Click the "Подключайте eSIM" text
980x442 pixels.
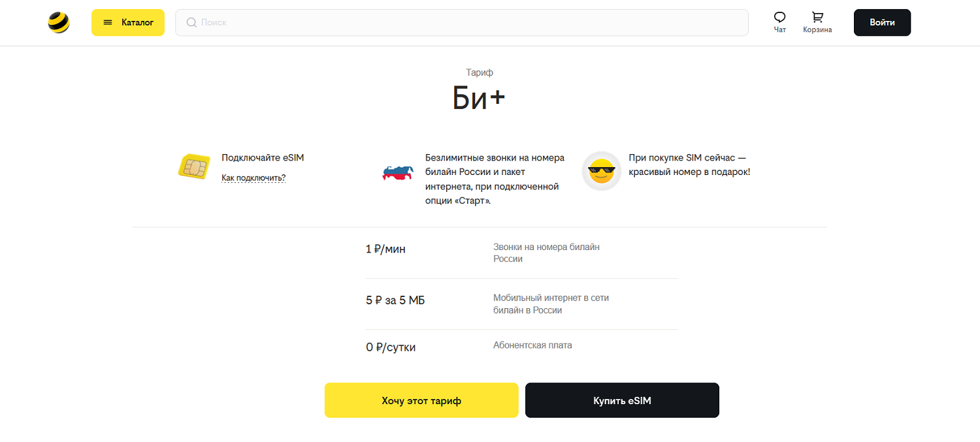263,157
